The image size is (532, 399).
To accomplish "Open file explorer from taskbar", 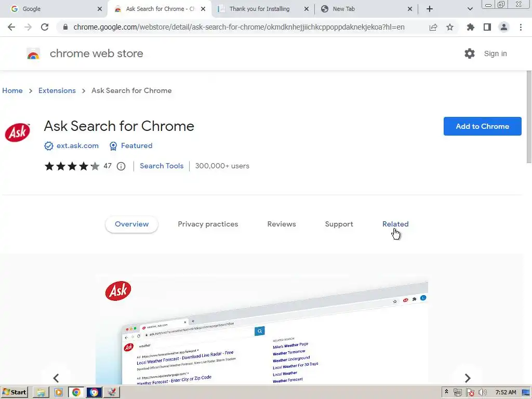I will click(x=41, y=392).
